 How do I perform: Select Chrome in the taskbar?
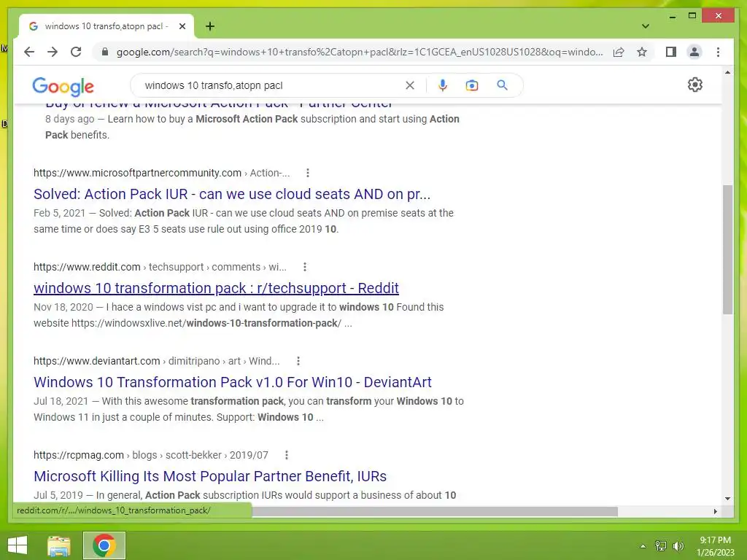tap(104, 545)
